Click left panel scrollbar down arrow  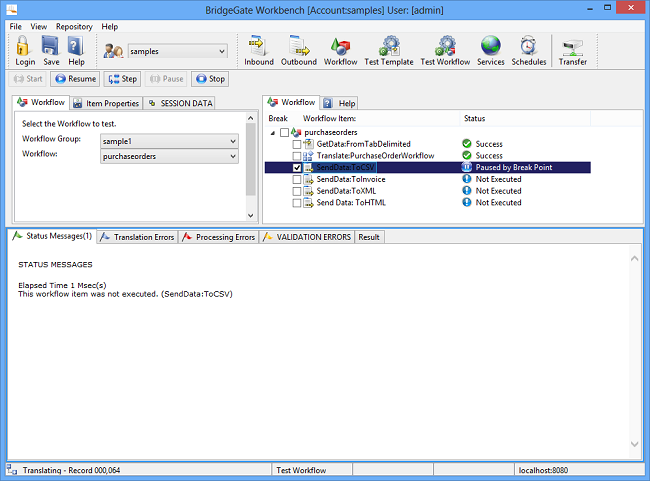pyautogui.click(x=250, y=215)
